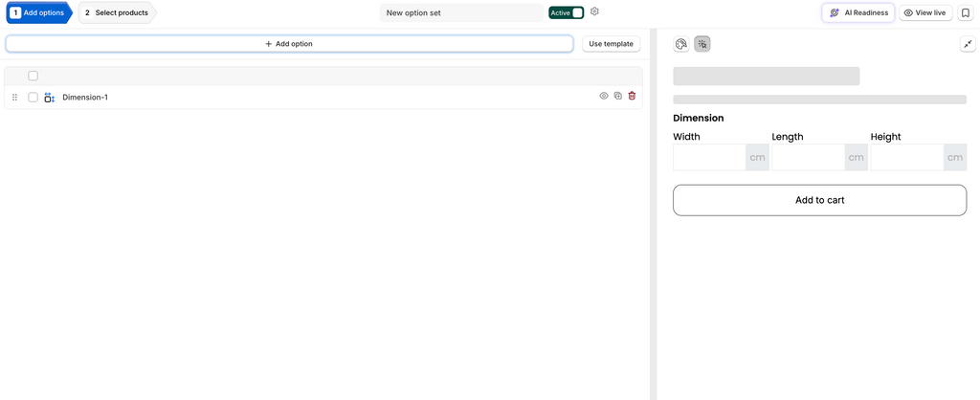Viewport: 980px width, 400px height.
Task: Focus the Width dimension input field
Action: click(x=709, y=158)
